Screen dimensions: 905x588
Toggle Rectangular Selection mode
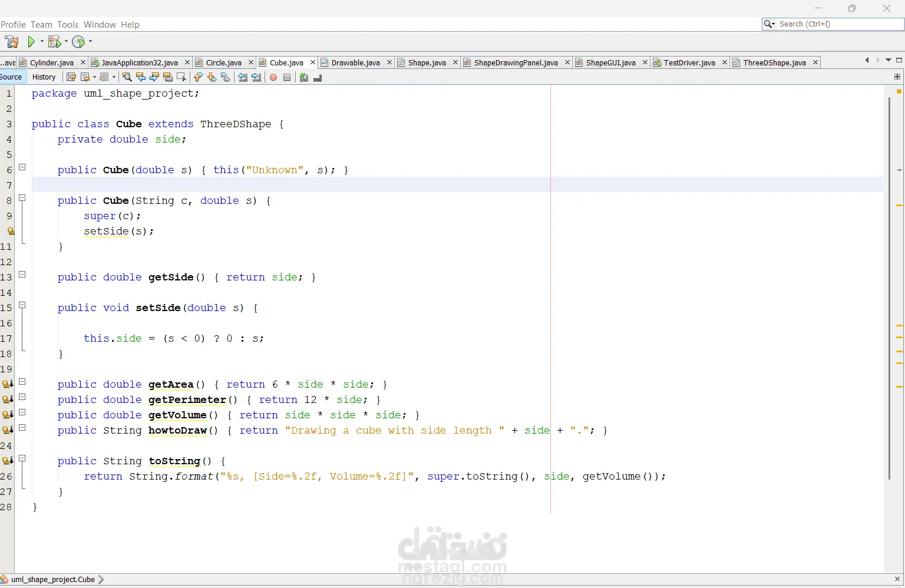(181, 77)
